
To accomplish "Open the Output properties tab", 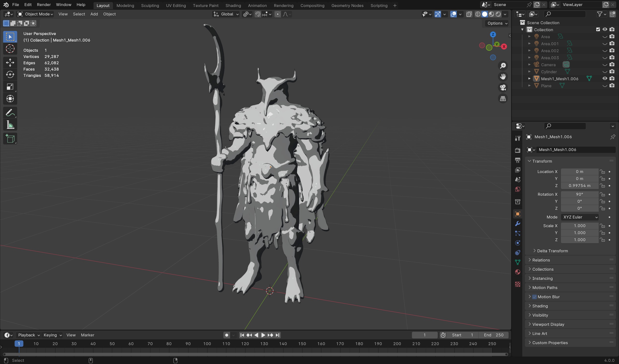I will point(517,160).
